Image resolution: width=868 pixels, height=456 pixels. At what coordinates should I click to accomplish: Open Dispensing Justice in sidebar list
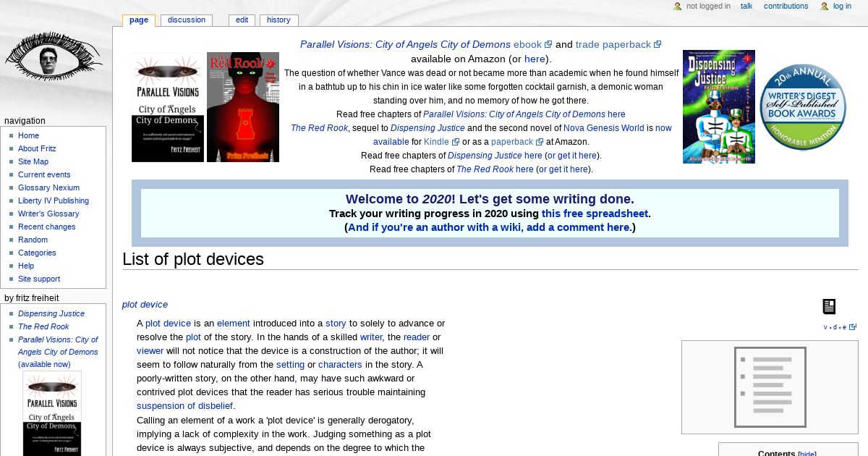click(x=51, y=313)
